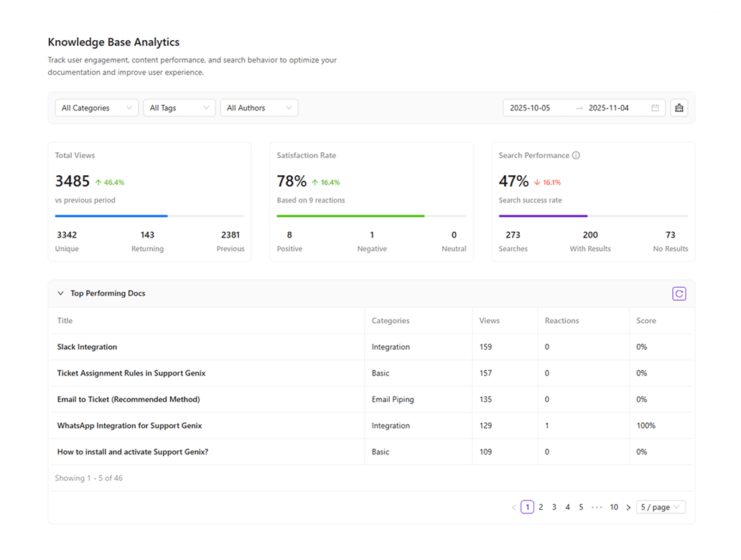Collapse the Top Performing Docs section
This screenshot has width=741, height=560.
coord(60,294)
